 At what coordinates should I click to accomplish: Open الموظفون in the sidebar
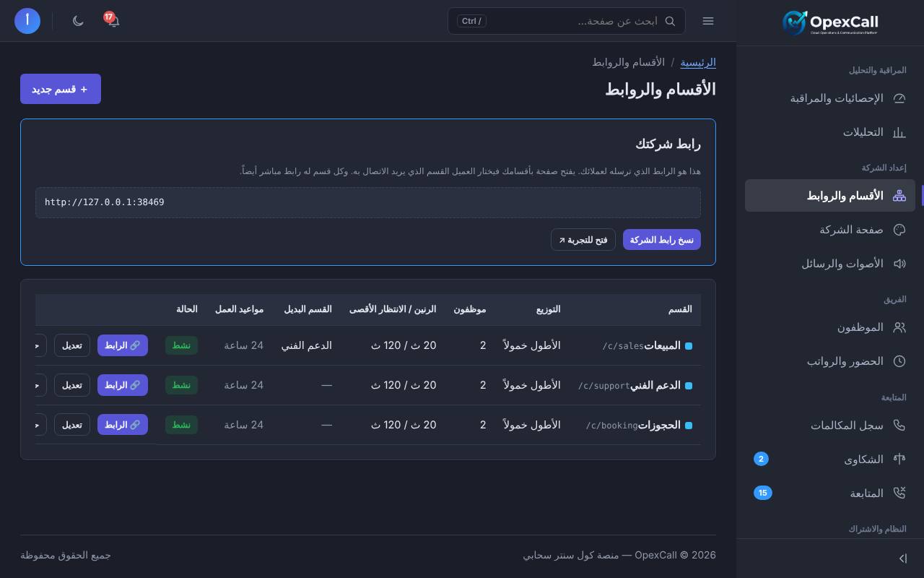[830, 327]
